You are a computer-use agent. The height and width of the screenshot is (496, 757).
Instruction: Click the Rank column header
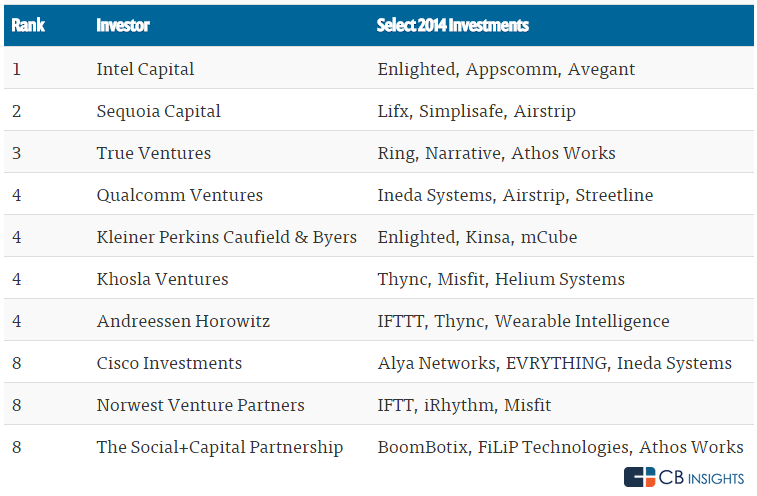tap(27, 25)
